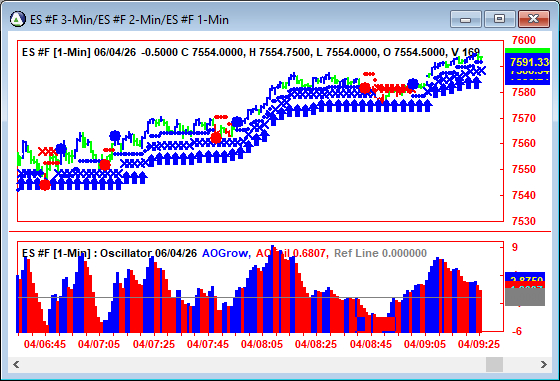Click the window title ES #F 3-Min/ES #F 2-Min/ES #F 1-Min
Viewport: 560px width, 381px height.
coord(129,20)
